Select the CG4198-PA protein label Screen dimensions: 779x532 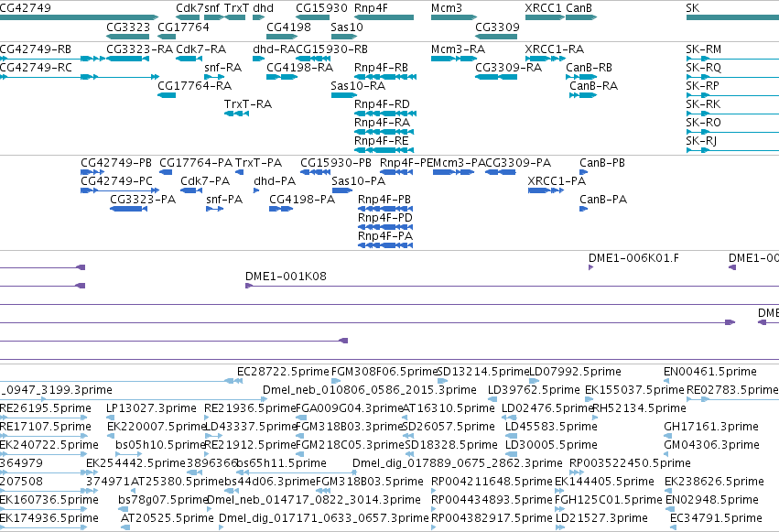pos(302,200)
